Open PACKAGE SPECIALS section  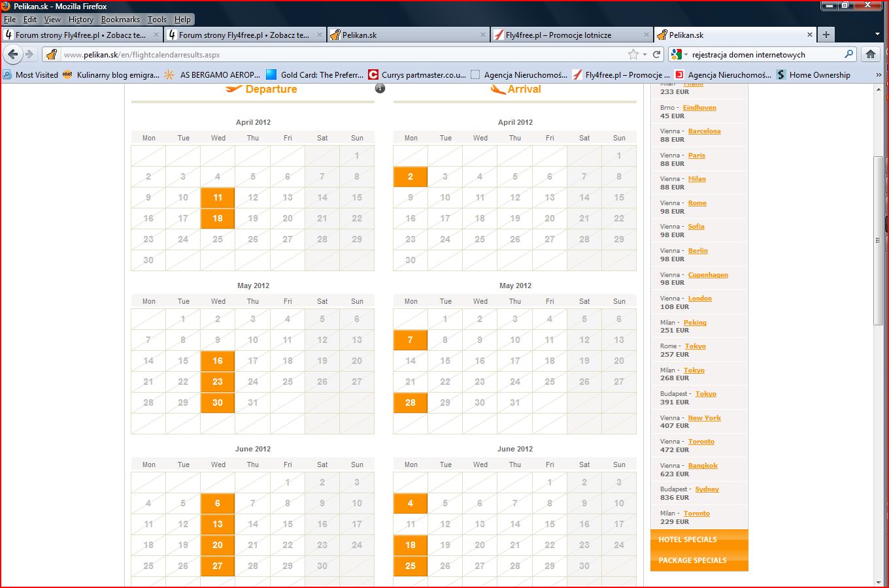[x=699, y=561]
